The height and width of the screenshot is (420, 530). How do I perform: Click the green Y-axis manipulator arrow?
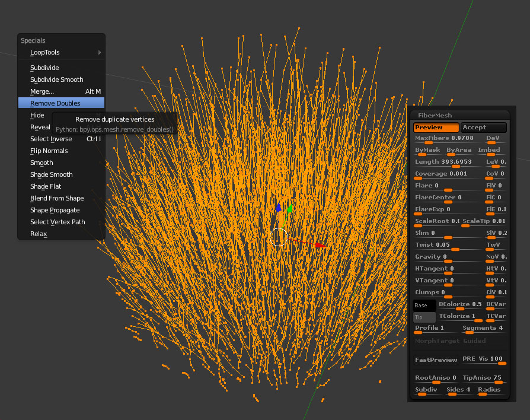click(x=290, y=209)
